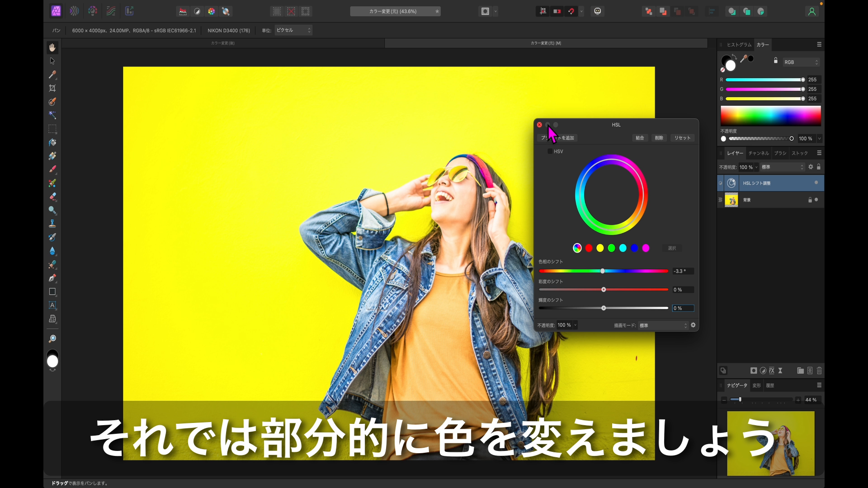The width and height of the screenshot is (868, 488).
Task: Select the Flood Fill tool
Action: (52, 143)
